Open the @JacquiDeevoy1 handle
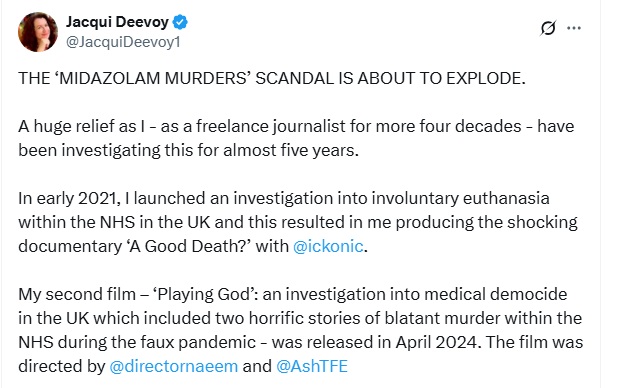The height and width of the screenshot is (388, 619). [123, 42]
